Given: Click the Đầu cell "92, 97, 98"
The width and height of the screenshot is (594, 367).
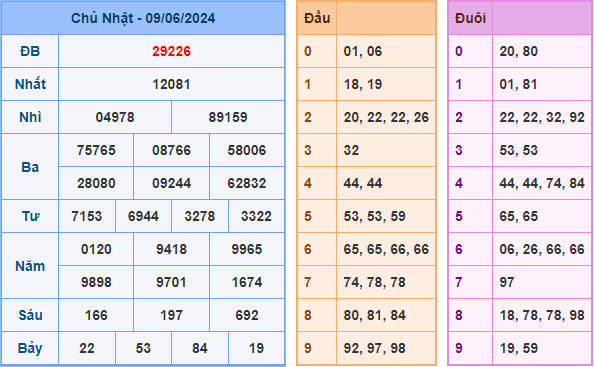Looking at the screenshot, I should pyautogui.click(x=386, y=348).
